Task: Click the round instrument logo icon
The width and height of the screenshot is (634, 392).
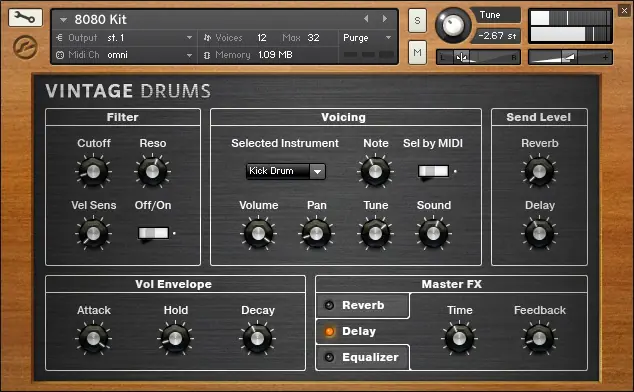Action: click(25, 47)
